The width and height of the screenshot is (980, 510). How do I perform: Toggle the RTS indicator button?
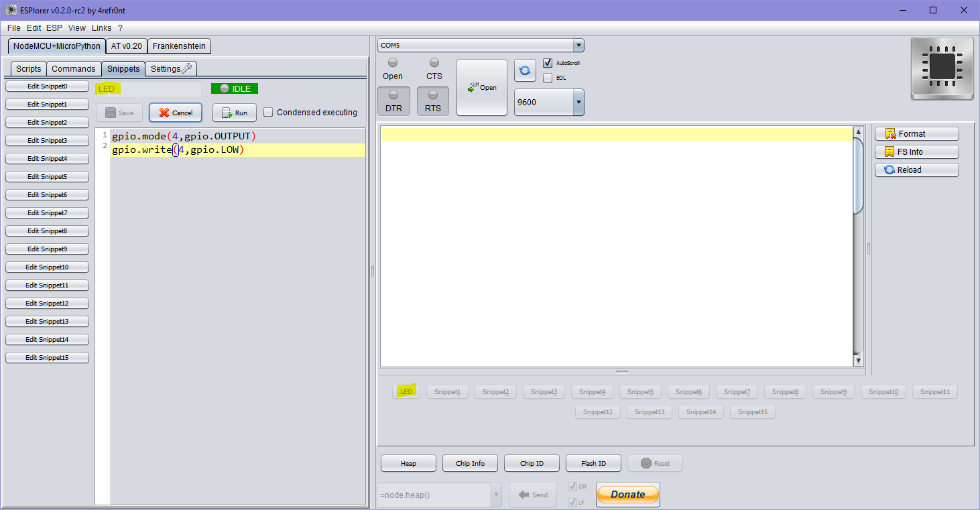433,101
